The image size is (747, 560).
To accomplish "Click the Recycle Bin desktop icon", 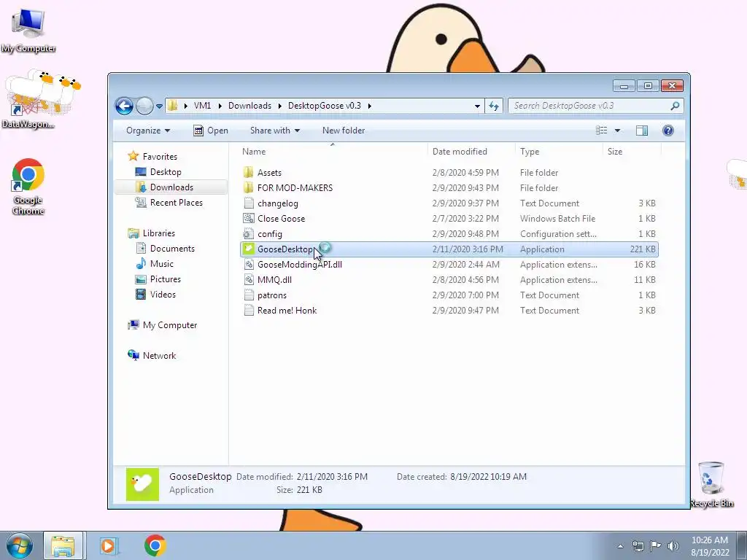I will pos(711,485).
